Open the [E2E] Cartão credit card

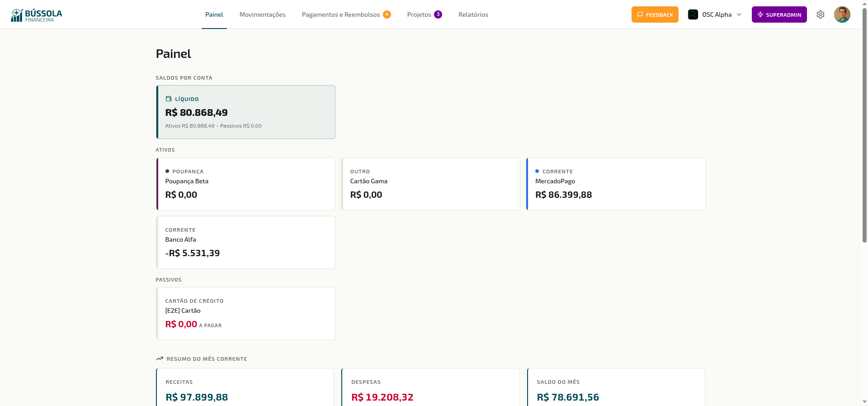point(245,313)
